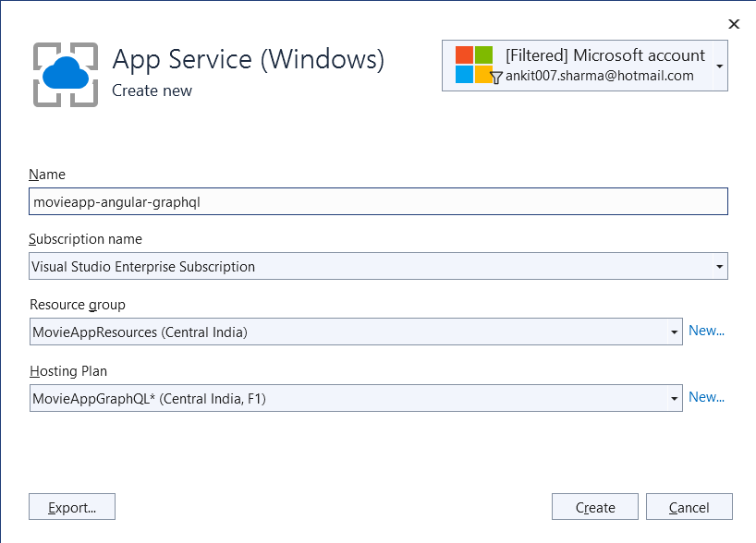Click the App Service cloud icon

pos(66,74)
